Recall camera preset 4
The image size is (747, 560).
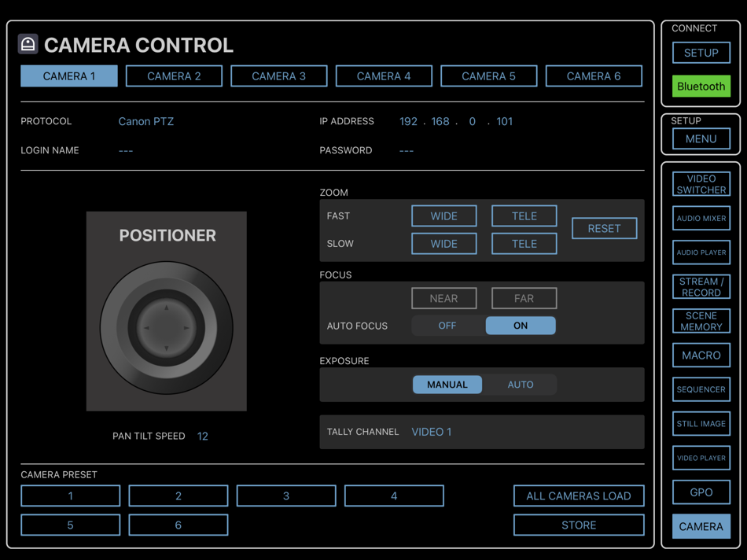click(x=394, y=496)
